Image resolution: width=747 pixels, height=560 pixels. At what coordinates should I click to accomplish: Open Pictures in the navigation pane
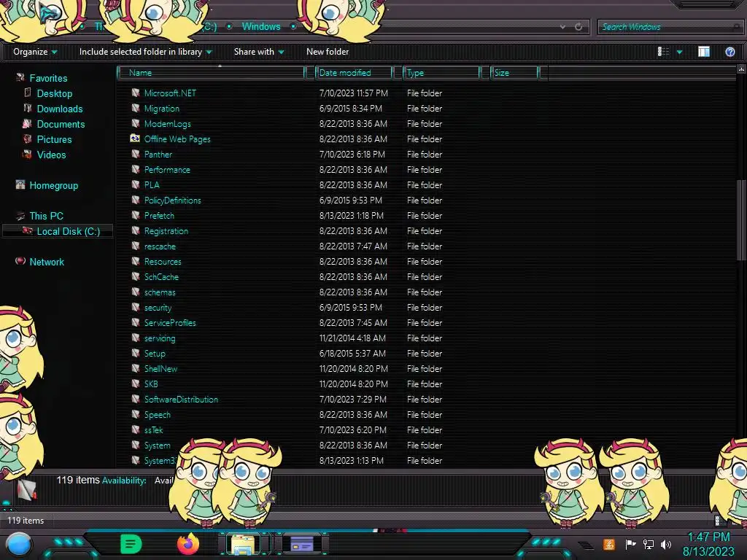[x=54, y=139]
